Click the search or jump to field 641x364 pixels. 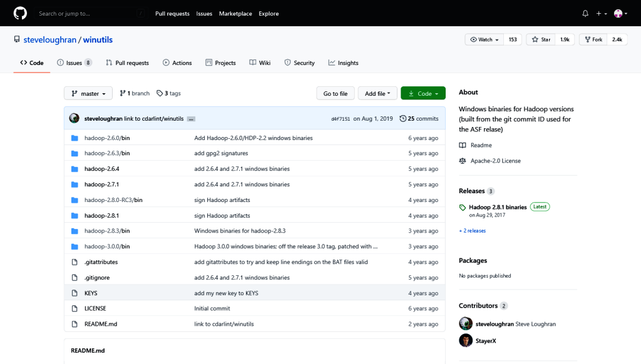tap(91, 14)
